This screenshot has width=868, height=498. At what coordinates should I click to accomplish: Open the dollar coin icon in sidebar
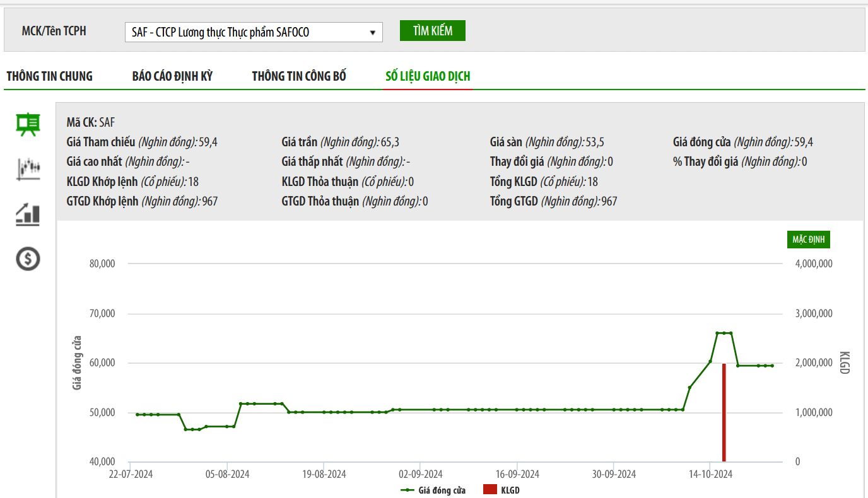28,258
